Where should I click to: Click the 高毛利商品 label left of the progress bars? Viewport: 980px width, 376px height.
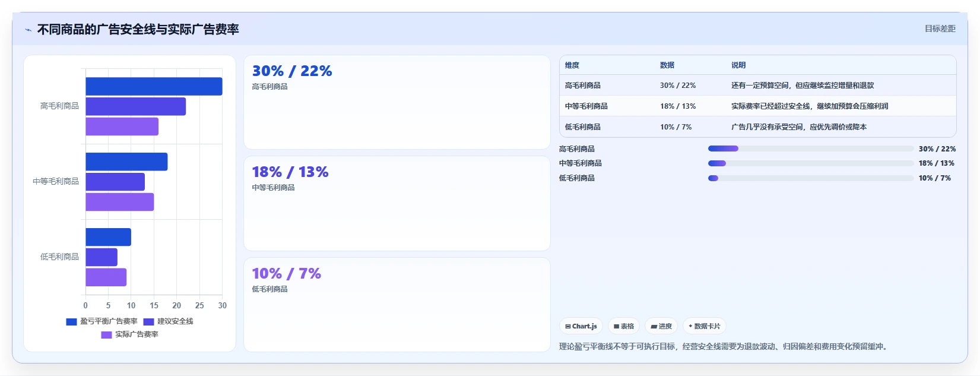coord(577,149)
